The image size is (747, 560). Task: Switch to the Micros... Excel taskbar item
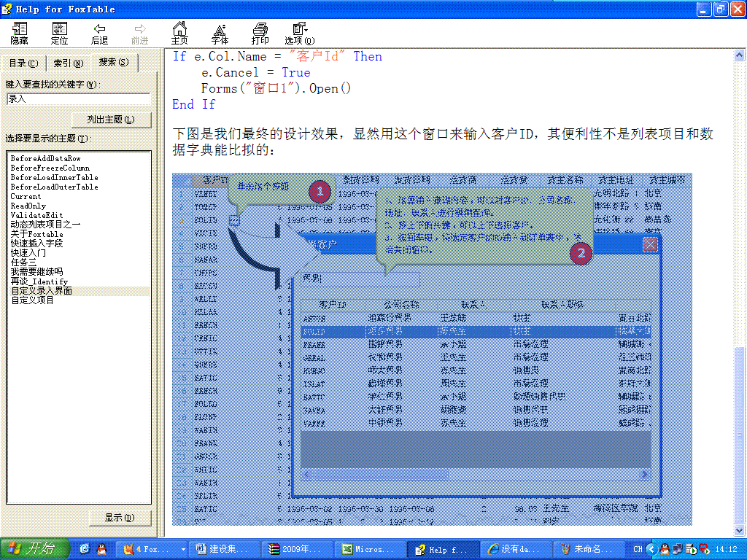370,550
